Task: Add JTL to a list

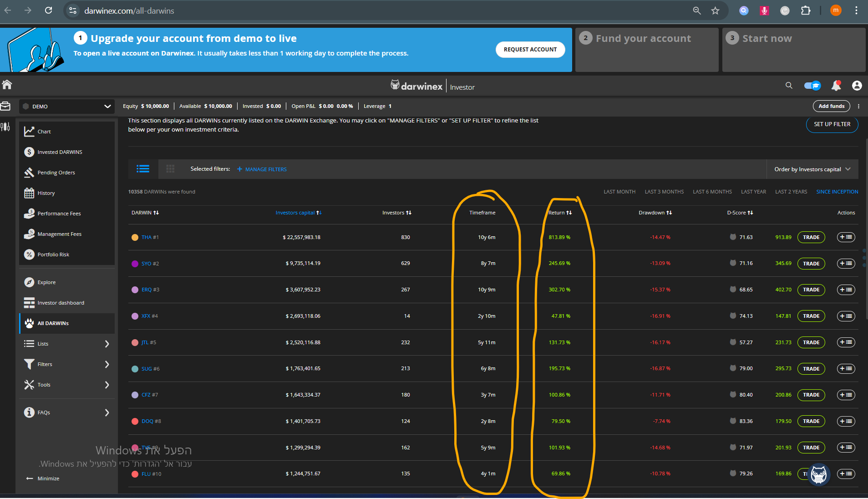Action: (846, 342)
